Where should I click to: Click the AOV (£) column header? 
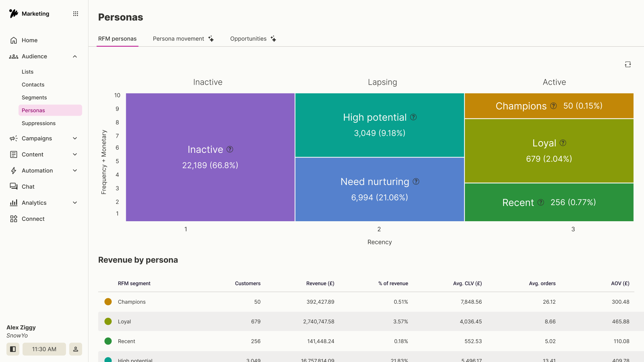(x=620, y=284)
